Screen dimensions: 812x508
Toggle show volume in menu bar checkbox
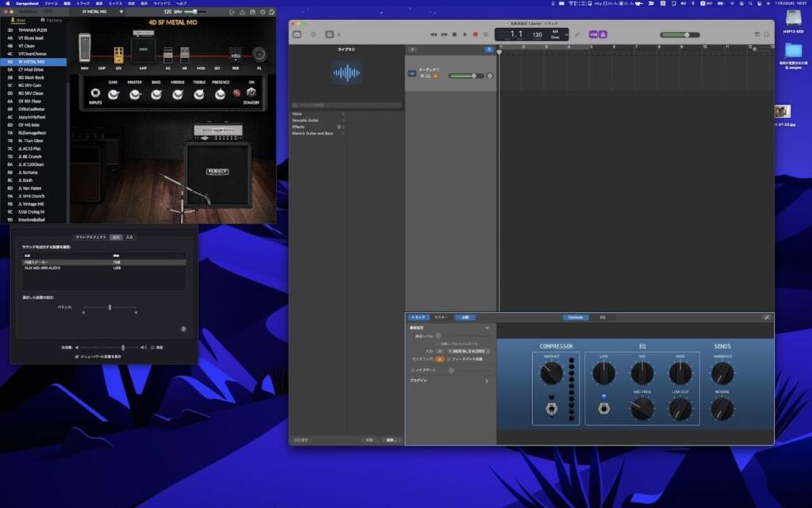(77, 356)
